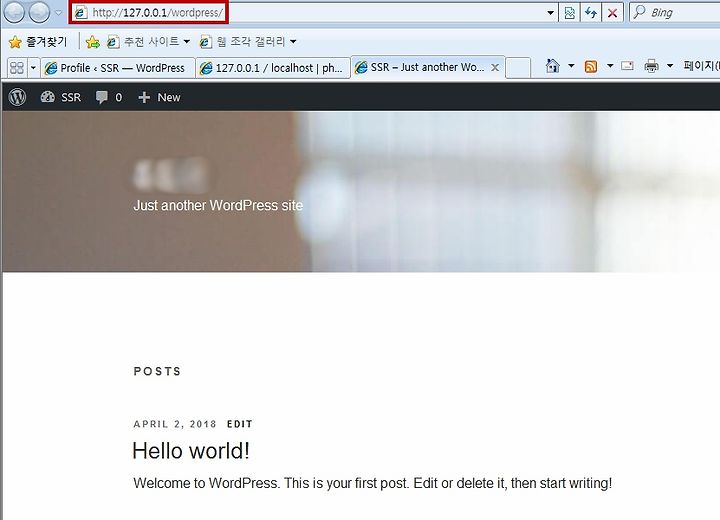This screenshot has width=720, height=520.
Task: Click the blurred site title in header
Action: click(x=171, y=175)
